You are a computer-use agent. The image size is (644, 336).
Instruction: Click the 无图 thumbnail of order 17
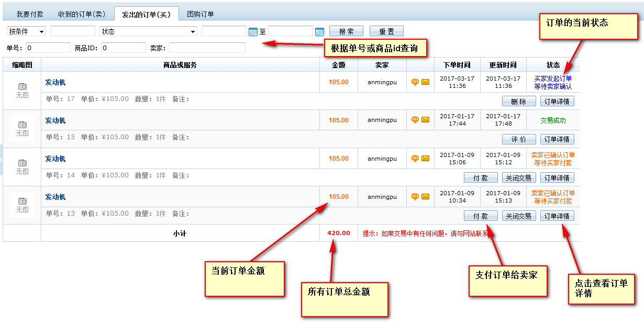click(22, 90)
